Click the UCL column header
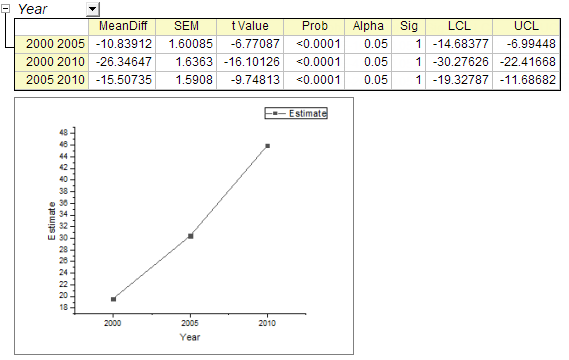The image size is (569, 360). [x=526, y=26]
